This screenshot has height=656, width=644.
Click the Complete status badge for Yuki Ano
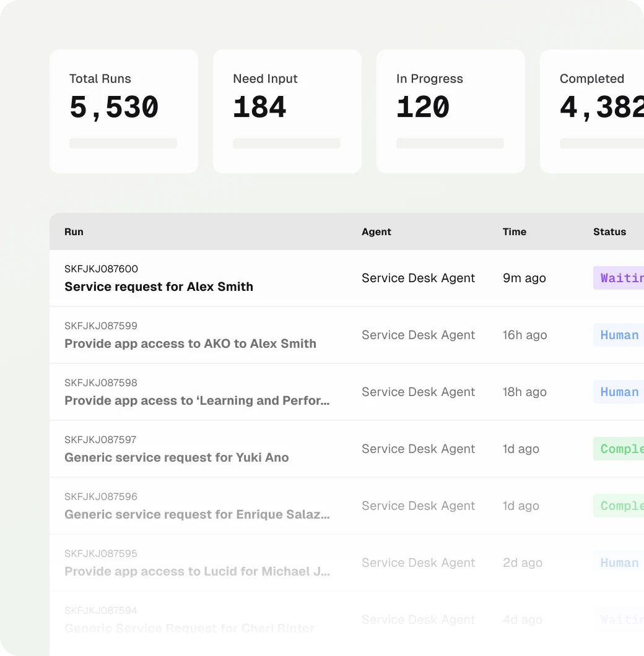pyautogui.click(x=619, y=449)
